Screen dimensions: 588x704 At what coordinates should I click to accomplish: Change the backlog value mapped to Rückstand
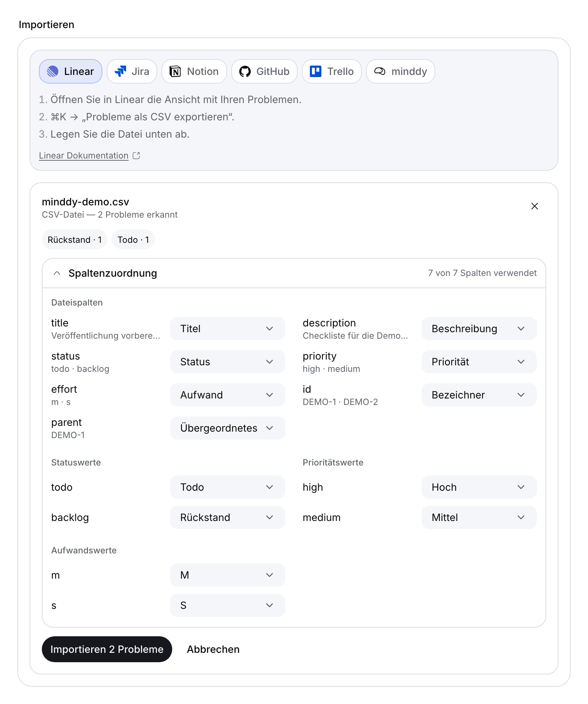[x=228, y=517]
